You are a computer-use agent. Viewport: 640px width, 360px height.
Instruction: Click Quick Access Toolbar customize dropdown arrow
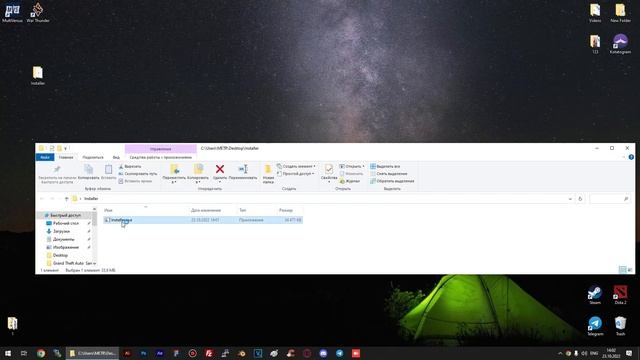coord(66,149)
